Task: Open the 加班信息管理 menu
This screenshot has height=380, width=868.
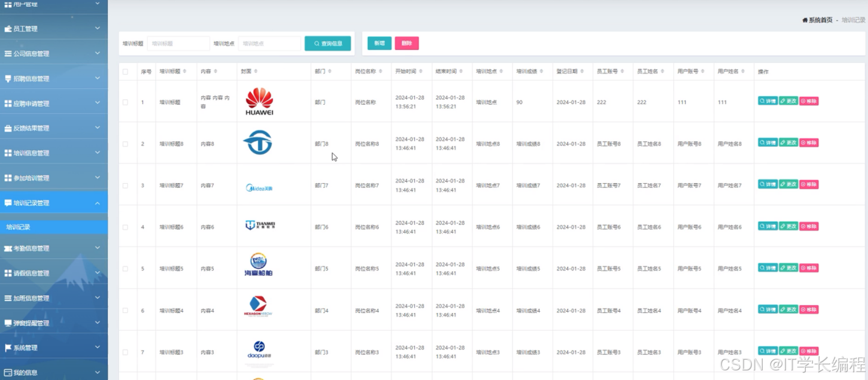Action: [54, 298]
